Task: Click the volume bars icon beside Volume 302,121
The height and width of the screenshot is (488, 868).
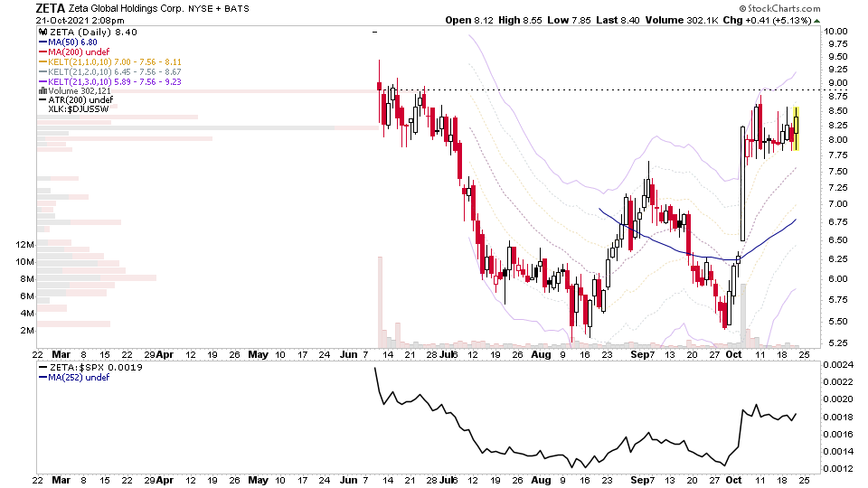Action: tap(42, 91)
